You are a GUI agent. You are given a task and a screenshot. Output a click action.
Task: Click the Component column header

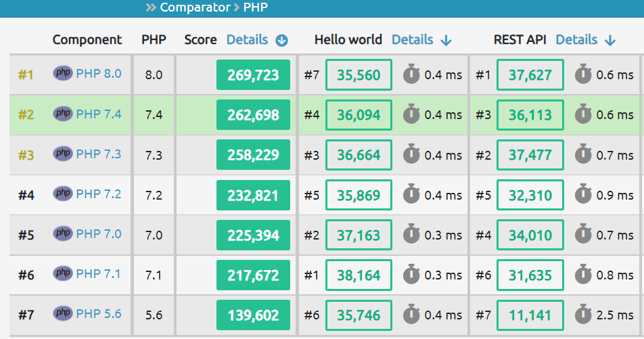tap(87, 40)
